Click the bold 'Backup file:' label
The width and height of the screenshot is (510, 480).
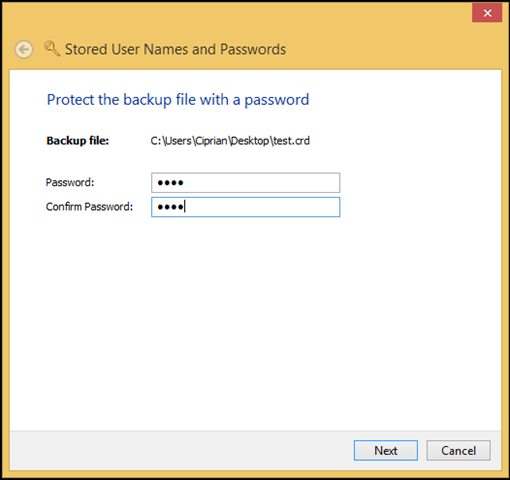(78, 141)
